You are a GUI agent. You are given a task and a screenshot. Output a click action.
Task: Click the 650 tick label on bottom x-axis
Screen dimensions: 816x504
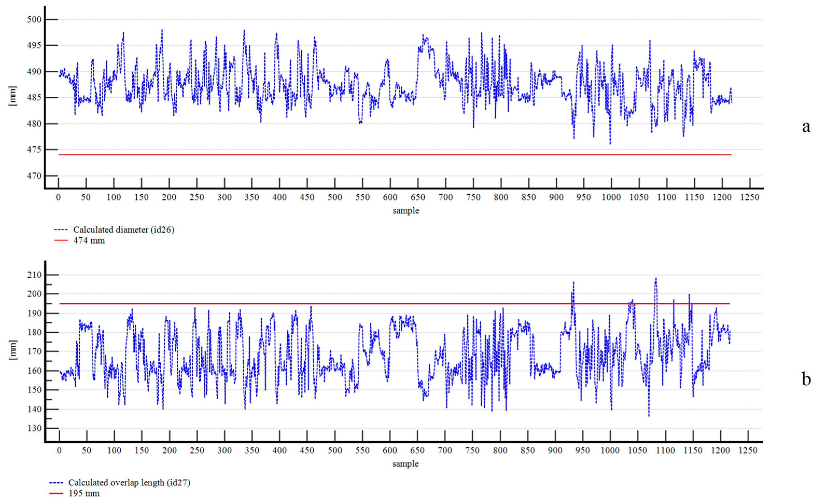pyautogui.click(x=417, y=451)
